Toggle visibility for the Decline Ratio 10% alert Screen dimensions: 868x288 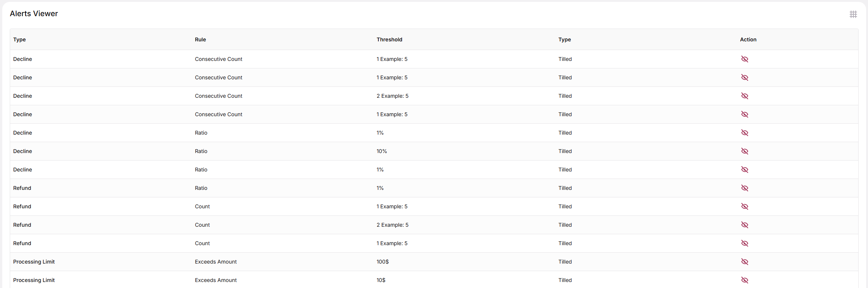pyautogui.click(x=744, y=151)
